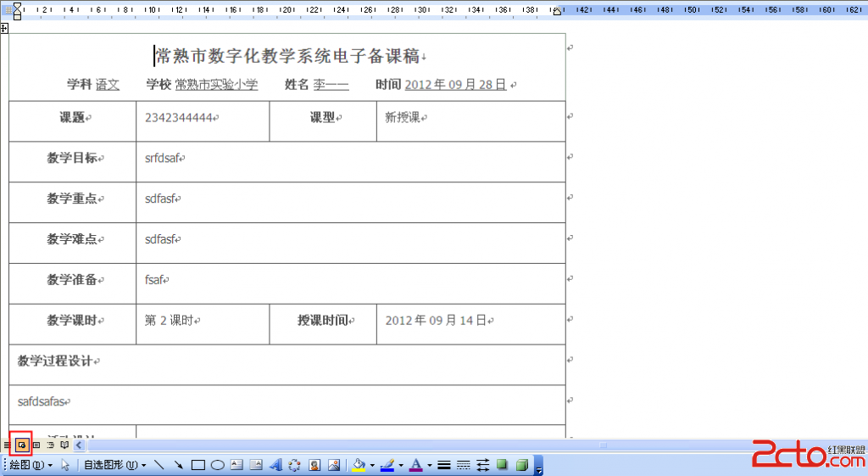Click the 课题 label cell
This screenshot has width=868, height=476.
point(73,120)
